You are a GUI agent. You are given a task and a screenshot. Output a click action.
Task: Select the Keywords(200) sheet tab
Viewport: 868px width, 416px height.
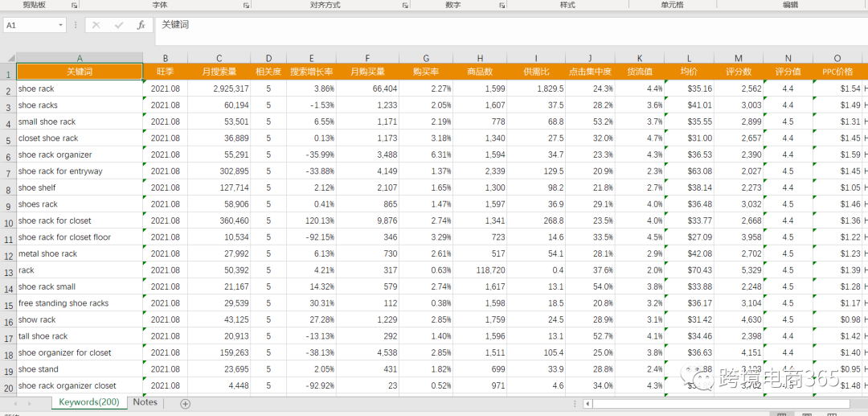(x=88, y=402)
